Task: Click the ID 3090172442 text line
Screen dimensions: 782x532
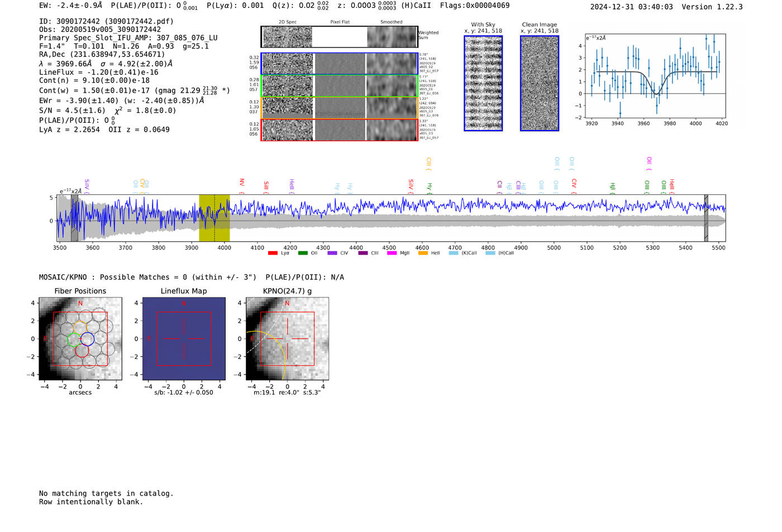Action: point(106,21)
